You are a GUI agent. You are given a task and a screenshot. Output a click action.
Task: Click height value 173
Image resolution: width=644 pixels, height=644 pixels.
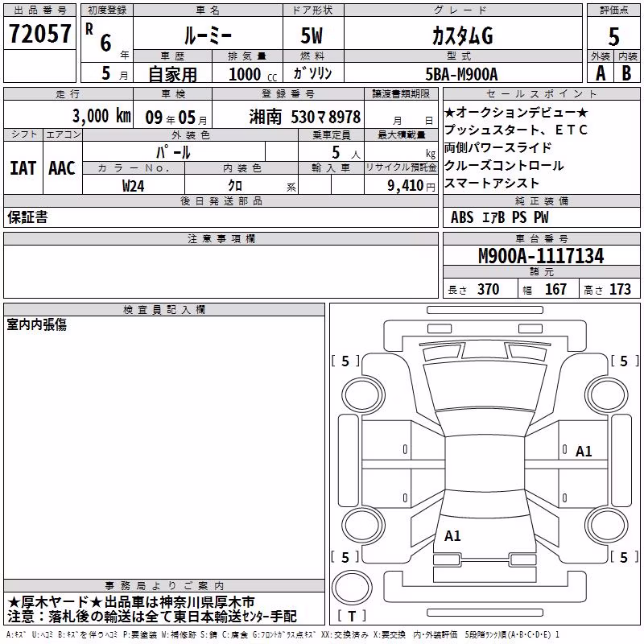point(620,290)
